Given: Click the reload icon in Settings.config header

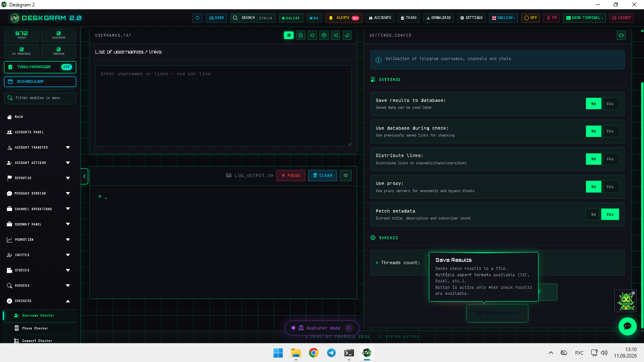Looking at the screenshot, I should click(x=621, y=35).
